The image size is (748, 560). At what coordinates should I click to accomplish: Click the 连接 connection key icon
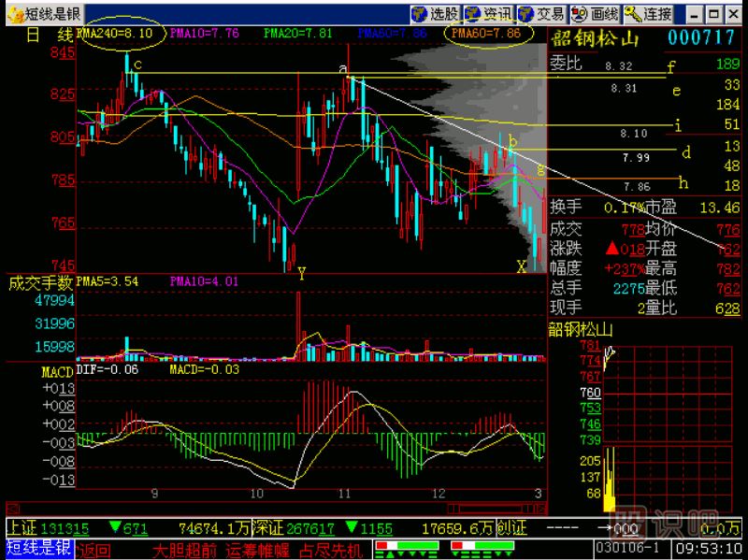pyautogui.click(x=649, y=13)
